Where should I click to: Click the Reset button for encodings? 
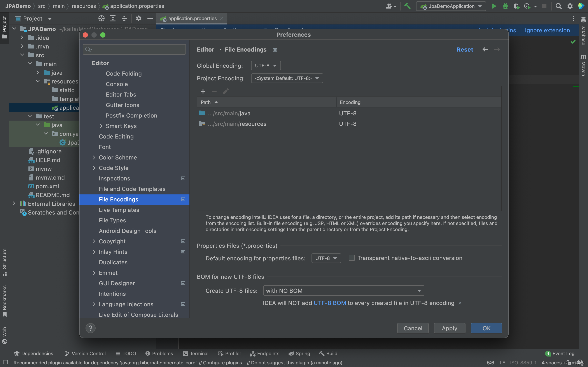[x=464, y=49]
